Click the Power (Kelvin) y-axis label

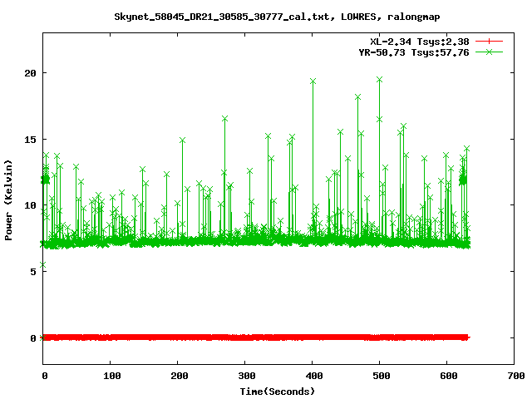[8, 200]
